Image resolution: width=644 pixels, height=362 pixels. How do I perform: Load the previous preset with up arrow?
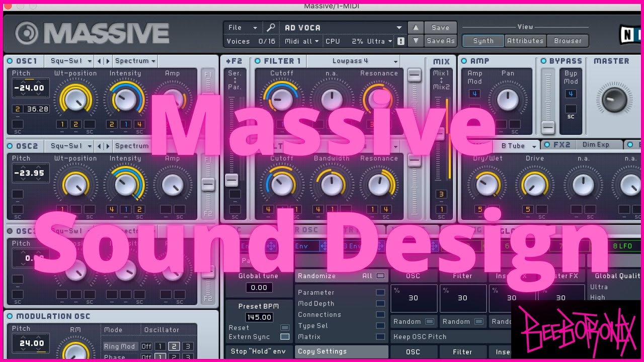[416, 28]
